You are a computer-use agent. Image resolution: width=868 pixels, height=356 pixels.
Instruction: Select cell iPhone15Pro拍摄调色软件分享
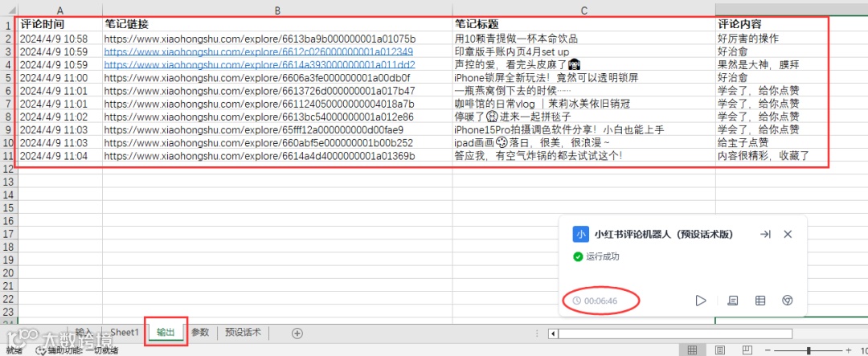(x=584, y=130)
